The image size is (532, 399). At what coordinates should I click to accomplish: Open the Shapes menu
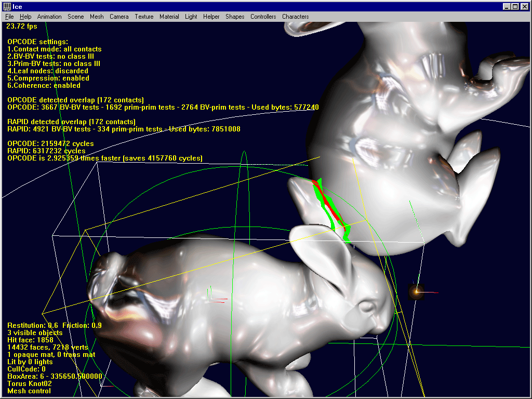coord(235,17)
